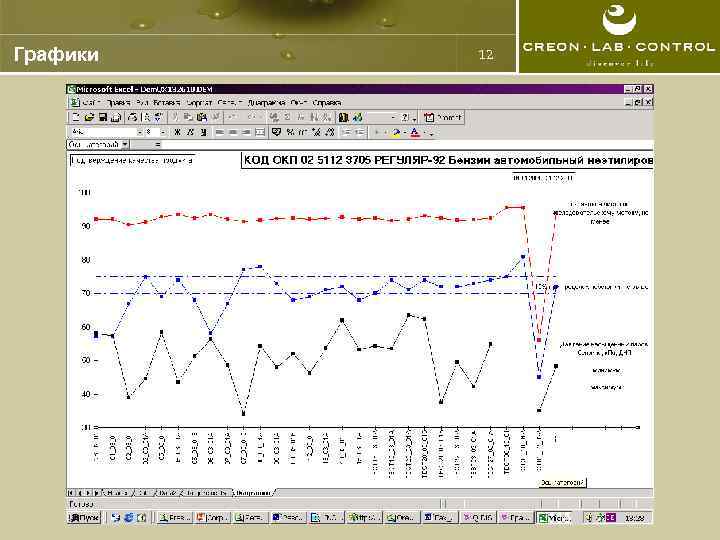Open the Правка menu
Viewport: 720px width, 540px height.
coord(118,102)
